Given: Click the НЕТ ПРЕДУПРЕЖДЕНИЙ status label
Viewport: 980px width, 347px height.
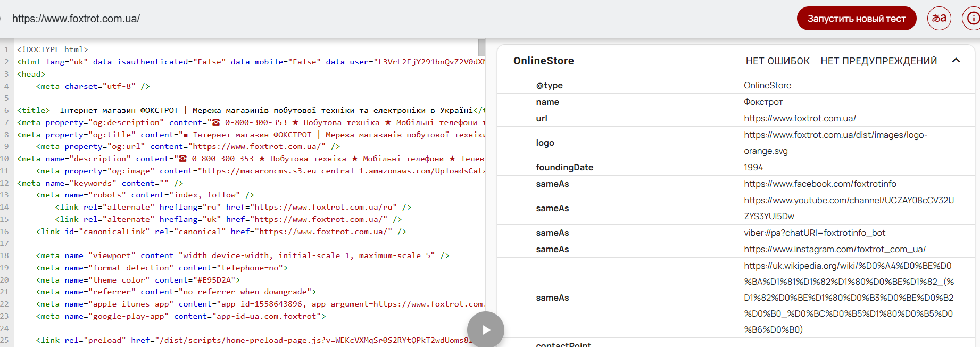Looking at the screenshot, I should tap(879, 61).
